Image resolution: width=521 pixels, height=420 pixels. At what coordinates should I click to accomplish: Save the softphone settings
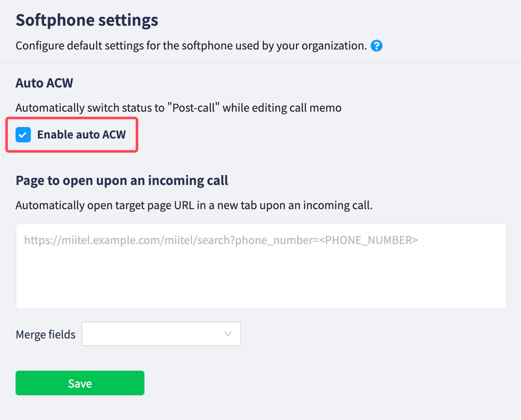tap(80, 383)
